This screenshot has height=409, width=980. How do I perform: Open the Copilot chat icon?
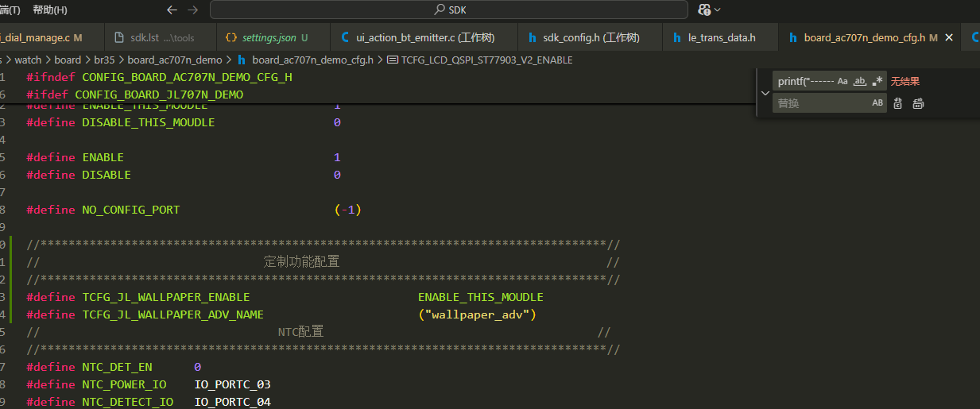[x=703, y=10]
